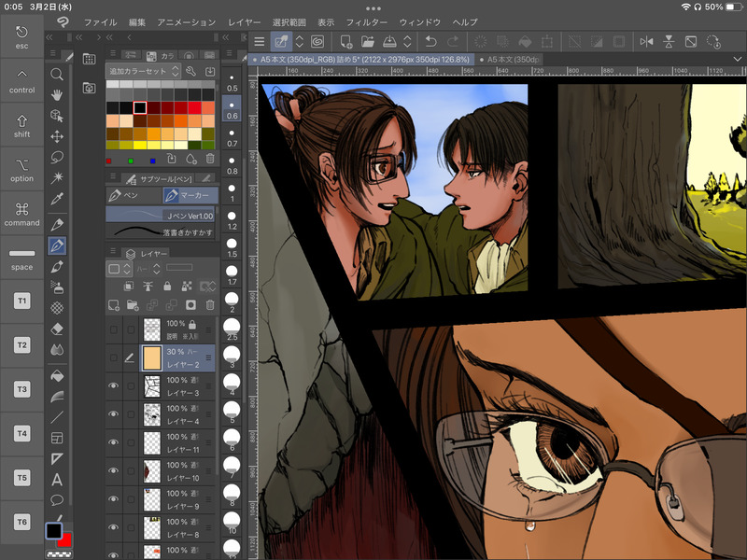The height and width of the screenshot is (560, 747).
Task: Click the color set wrench icon
Action: 191,72
